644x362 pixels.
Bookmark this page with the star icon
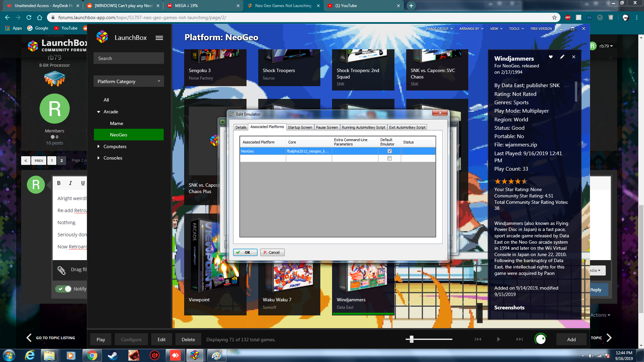[554, 17]
